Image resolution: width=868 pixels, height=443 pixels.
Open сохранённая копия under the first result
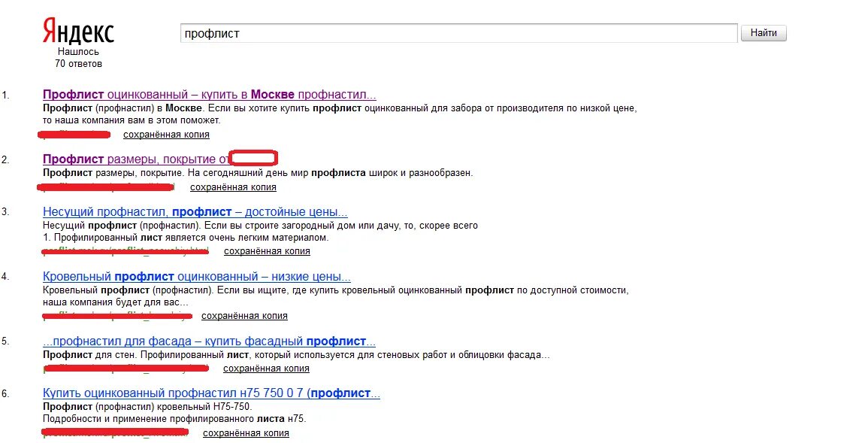(x=166, y=135)
